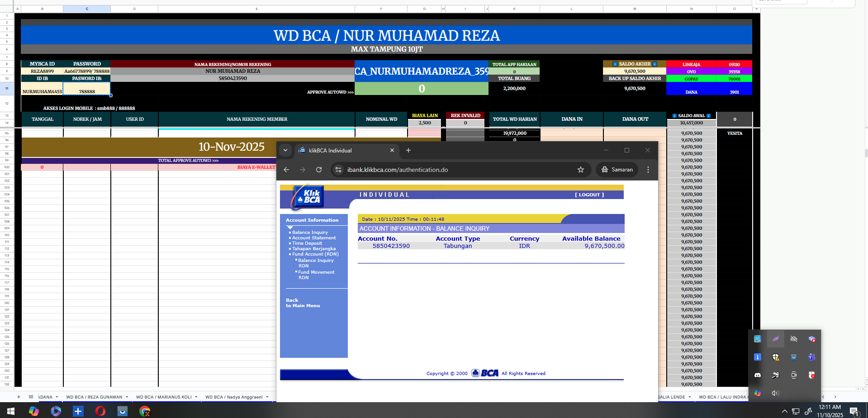
Task: Switch to WD BCA / REZA GUNAWAN sheet
Action: tap(94, 397)
